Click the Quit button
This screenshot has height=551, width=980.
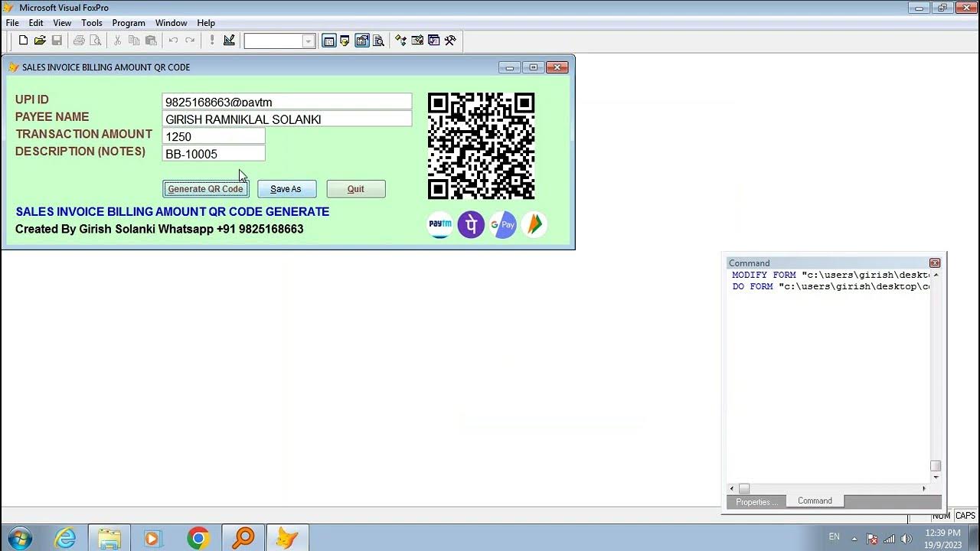tap(356, 189)
